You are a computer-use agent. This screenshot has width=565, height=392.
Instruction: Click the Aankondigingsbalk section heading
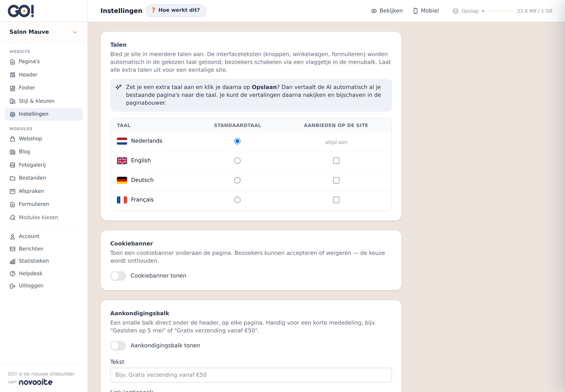pos(140,313)
